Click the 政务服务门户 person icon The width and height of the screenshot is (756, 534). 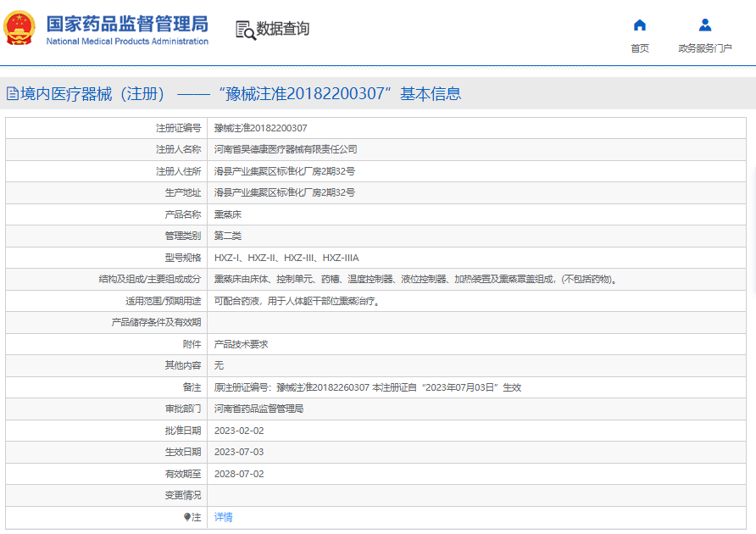(704, 25)
